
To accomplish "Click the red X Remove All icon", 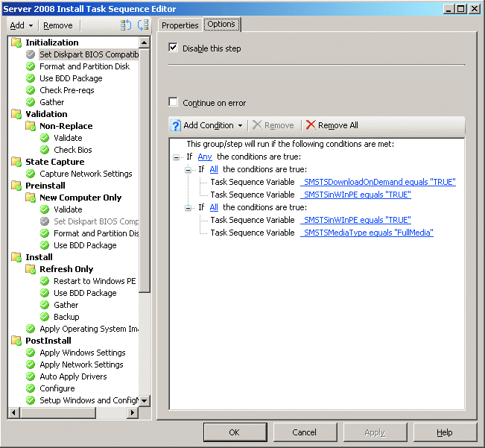I will [311, 125].
